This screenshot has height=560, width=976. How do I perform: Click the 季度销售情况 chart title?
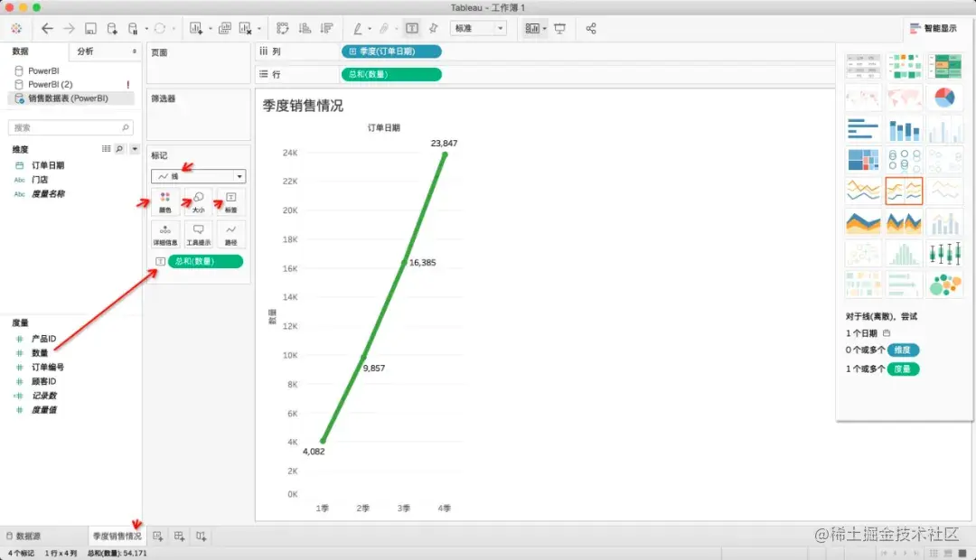(303, 106)
